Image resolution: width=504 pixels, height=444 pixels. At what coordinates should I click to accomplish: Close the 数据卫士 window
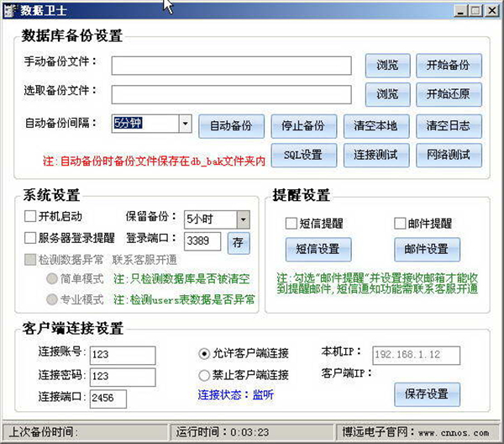(492, 11)
